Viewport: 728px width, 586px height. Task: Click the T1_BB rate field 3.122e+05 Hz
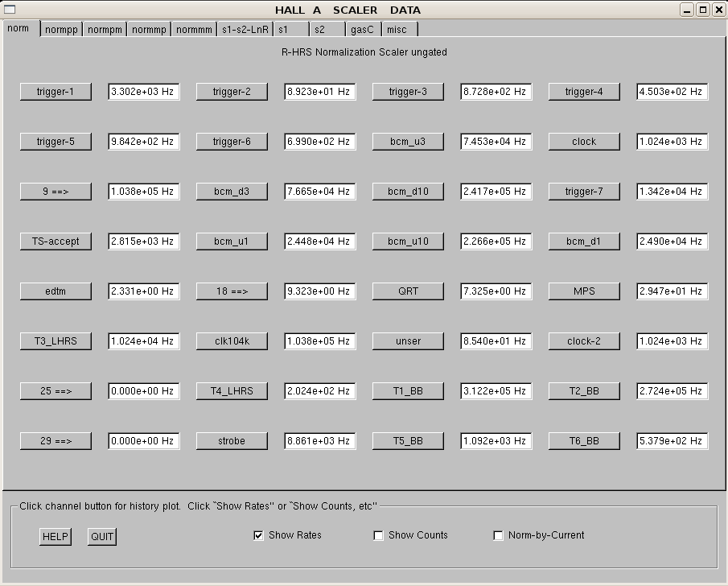pos(496,391)
